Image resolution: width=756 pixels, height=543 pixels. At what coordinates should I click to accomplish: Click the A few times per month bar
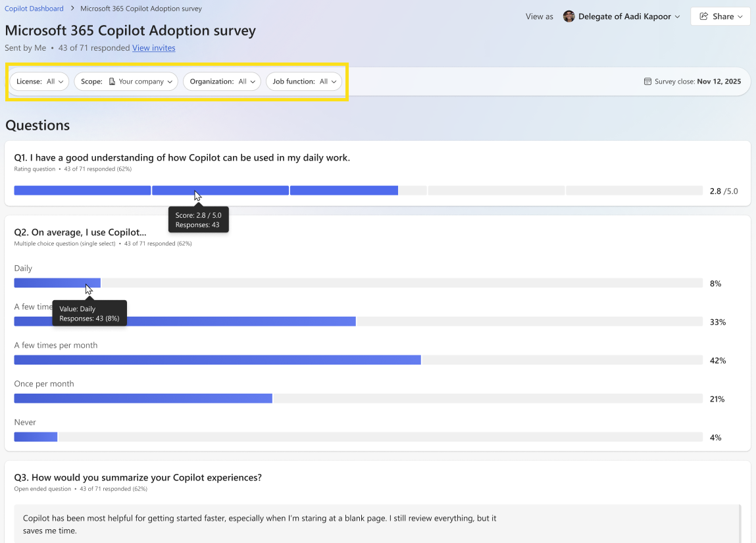pyautogui.click(x=358, y=360)
